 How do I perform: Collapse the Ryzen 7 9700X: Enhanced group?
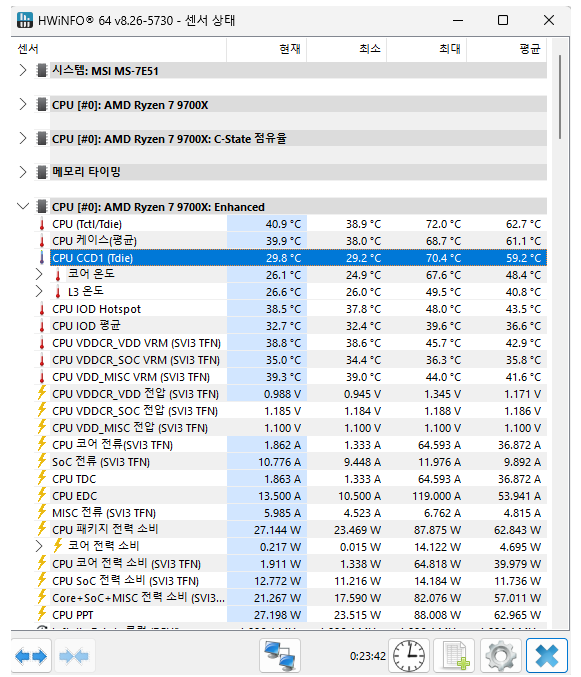pyautogui.click(x=23, y=206)
